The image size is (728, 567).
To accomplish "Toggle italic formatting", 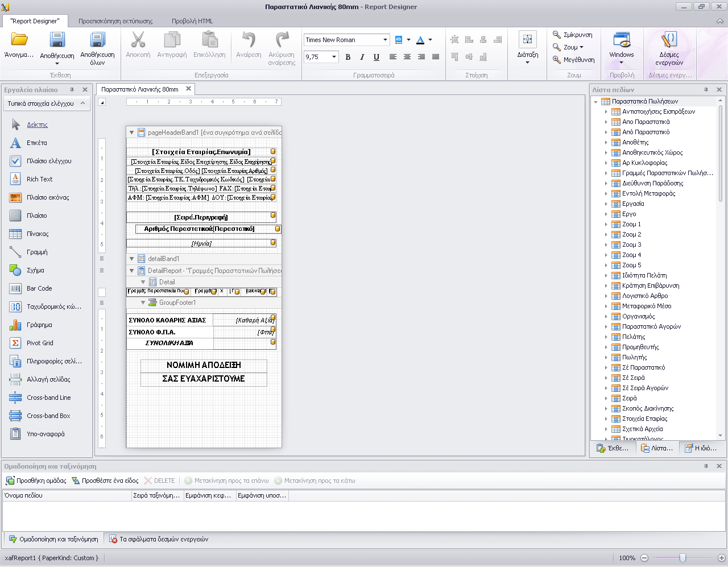I will [x=362, y=57].
